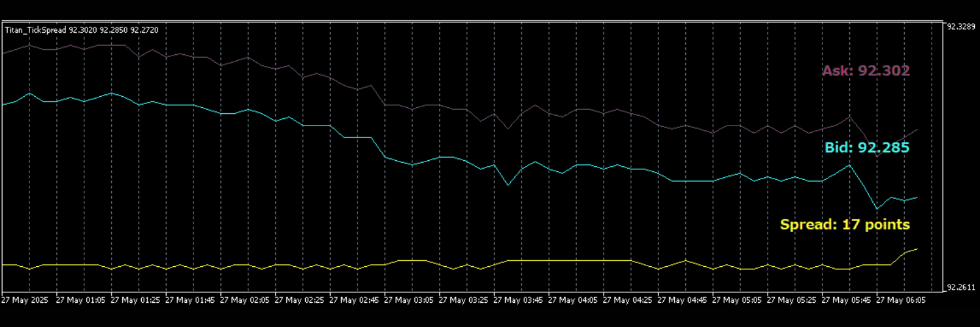Select the 'Spread: 17 points' label
The height and width of the screenshot is (327, 980).
click(845, 225)
